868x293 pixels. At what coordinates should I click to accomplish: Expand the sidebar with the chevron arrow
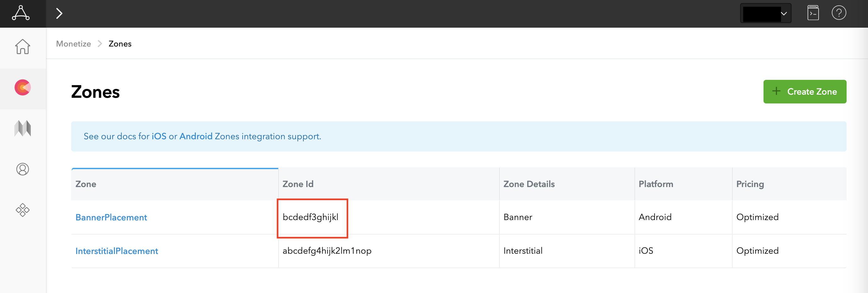coord(59,14)
